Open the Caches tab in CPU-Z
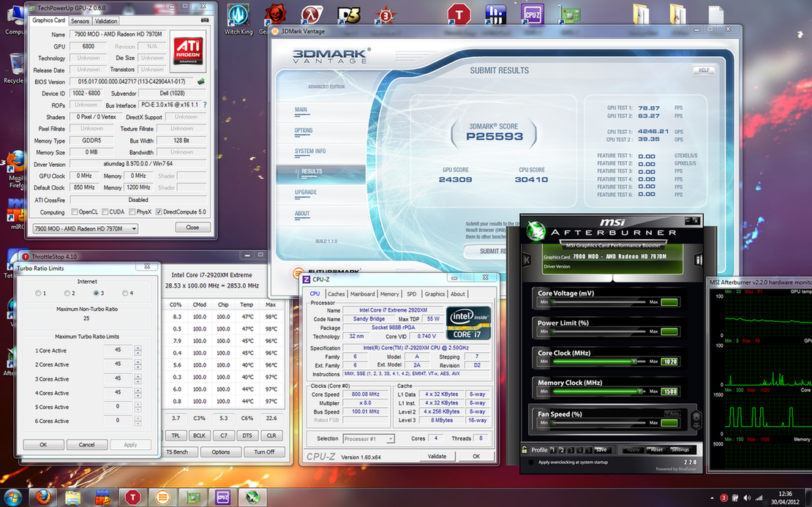The image size is (812, 507). (x=336, y=293)
